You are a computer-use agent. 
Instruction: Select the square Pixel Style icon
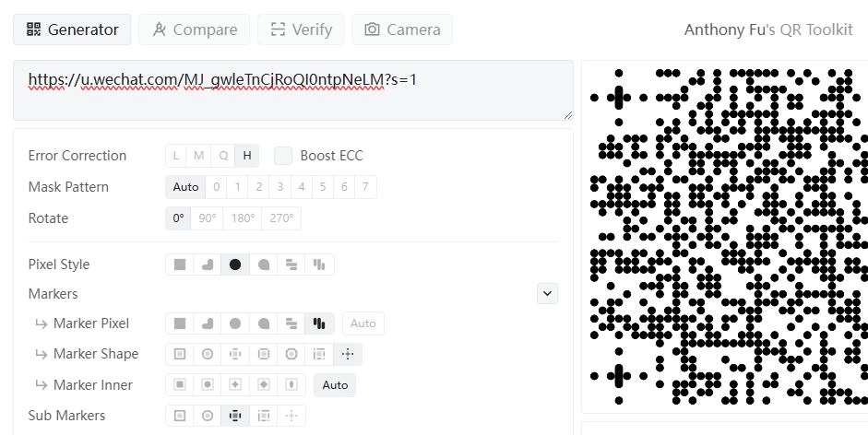(x=179, y=265)
